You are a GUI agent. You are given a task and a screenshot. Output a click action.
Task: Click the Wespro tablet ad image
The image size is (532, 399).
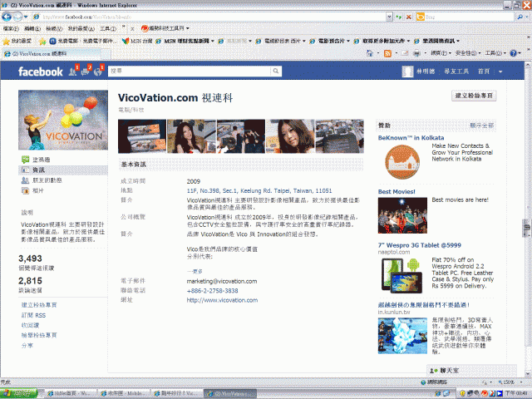pos(402,275)
